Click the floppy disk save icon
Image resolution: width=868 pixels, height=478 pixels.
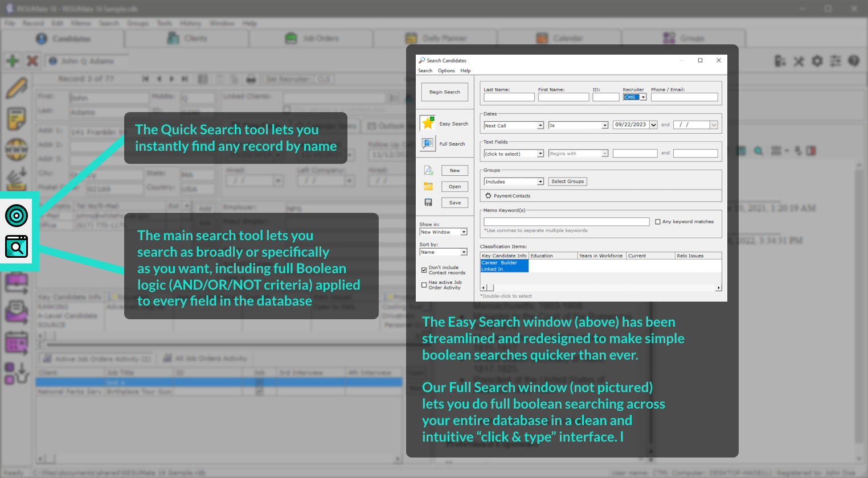click(x=428, y=203)
